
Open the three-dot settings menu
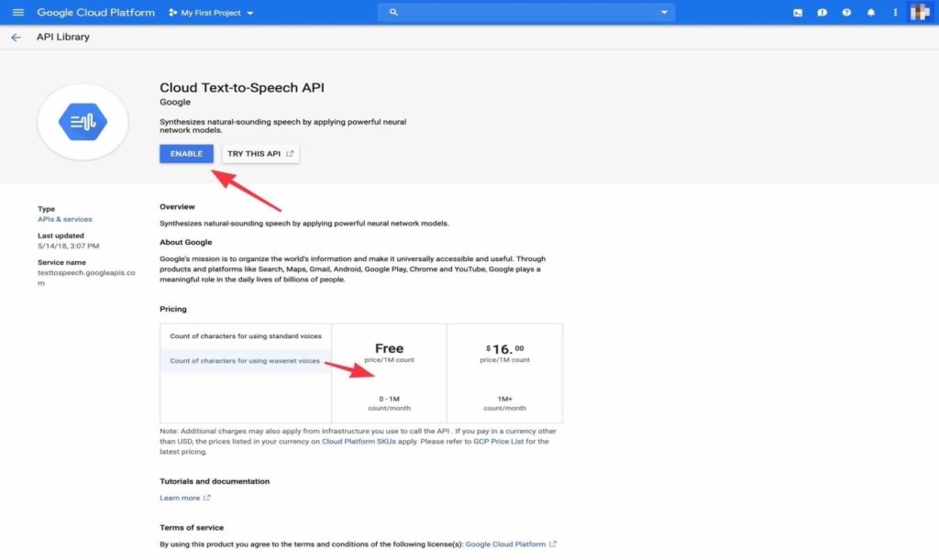pos(895,13)
